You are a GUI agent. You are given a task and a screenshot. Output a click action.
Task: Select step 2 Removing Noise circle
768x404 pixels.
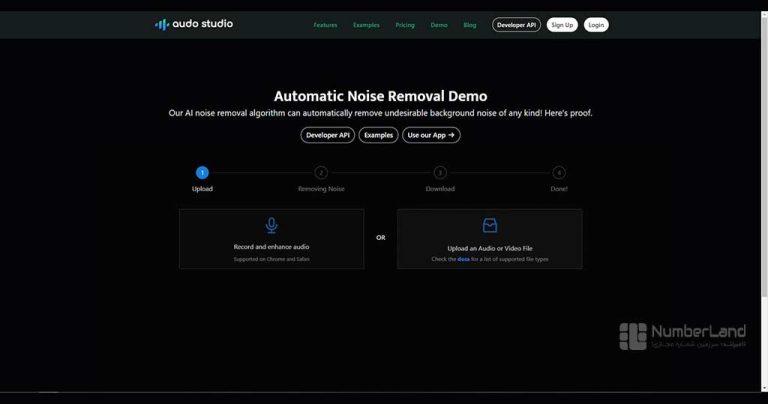pyautogui.click(x=321, y=172)
